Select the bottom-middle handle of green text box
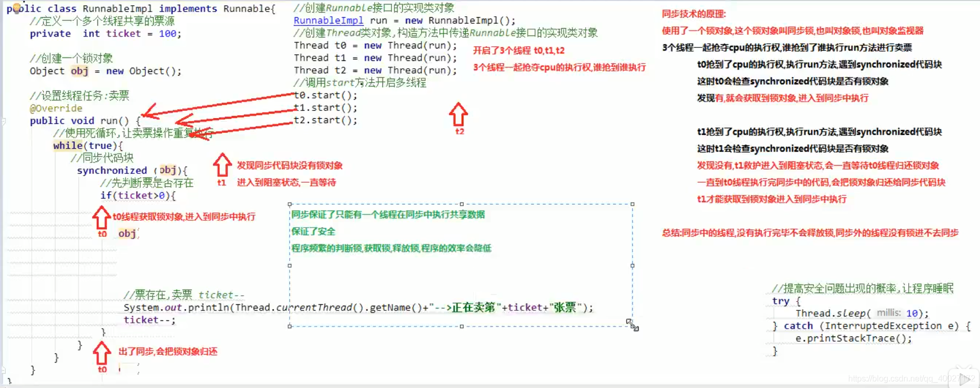Viewport: 980px width, 388px height. click(462, 327)
